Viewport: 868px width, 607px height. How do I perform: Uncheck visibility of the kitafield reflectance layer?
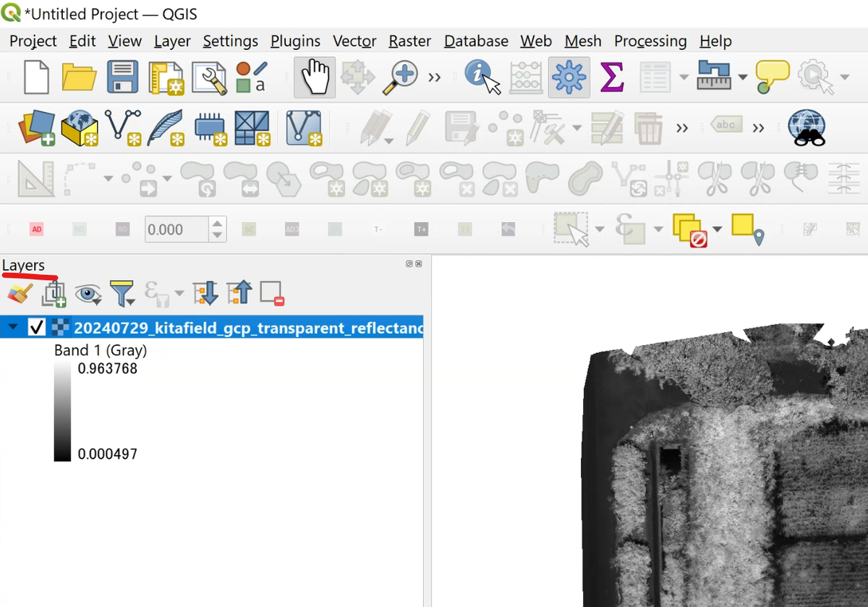37,328
